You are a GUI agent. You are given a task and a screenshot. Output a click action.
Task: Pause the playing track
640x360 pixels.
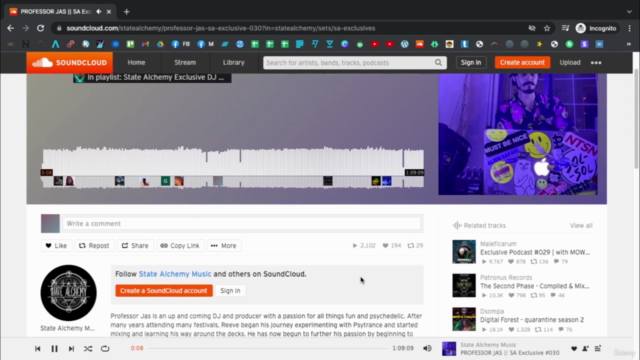point(54,349)
